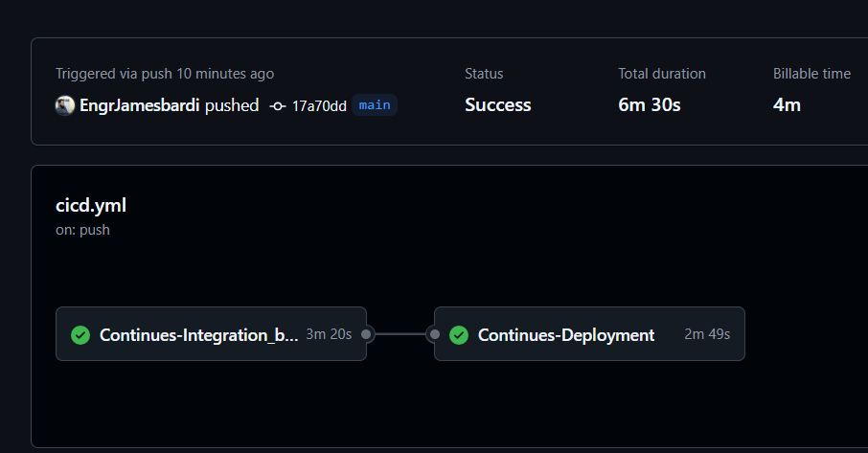Click the EngrJamesbardi user avatar

65,105
